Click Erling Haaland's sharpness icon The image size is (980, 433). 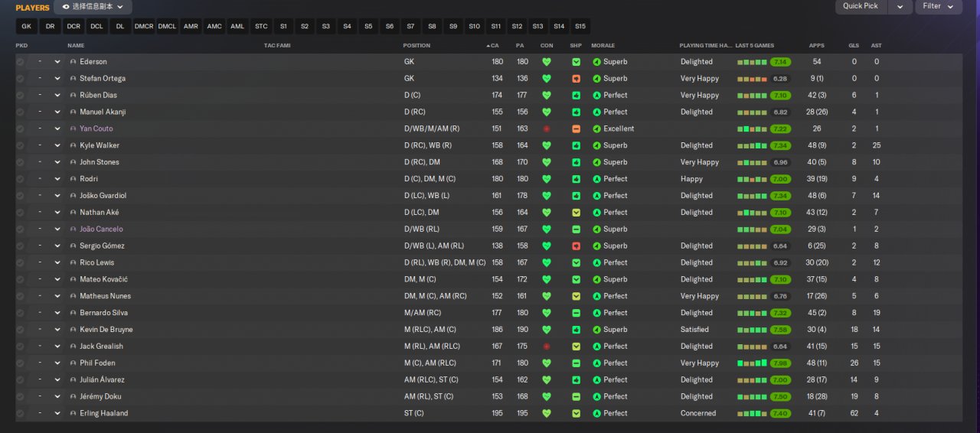click(576, 414)
